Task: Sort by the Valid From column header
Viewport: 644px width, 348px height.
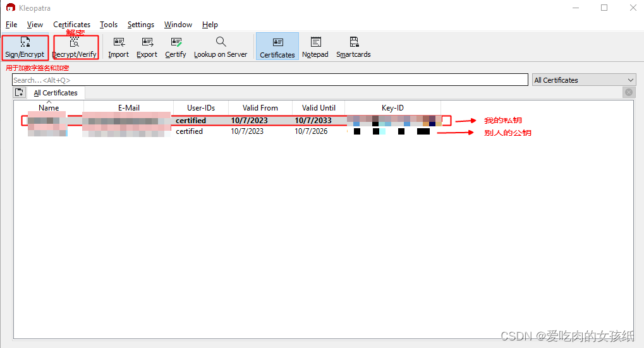Action: pyautogui.click(x=260, y=107)
